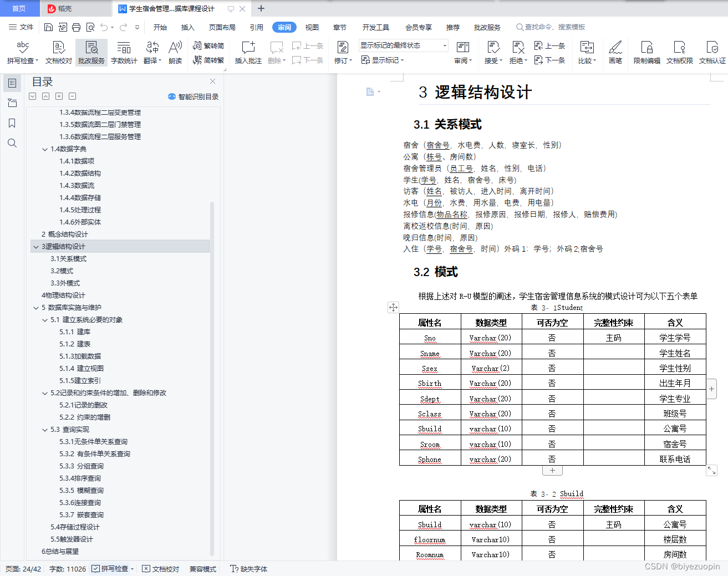Viewport: 728px width, 576px height.
Task: Switch to the 视图 ribbon tab
Action: pyautogui.click(x=312, y=27)
